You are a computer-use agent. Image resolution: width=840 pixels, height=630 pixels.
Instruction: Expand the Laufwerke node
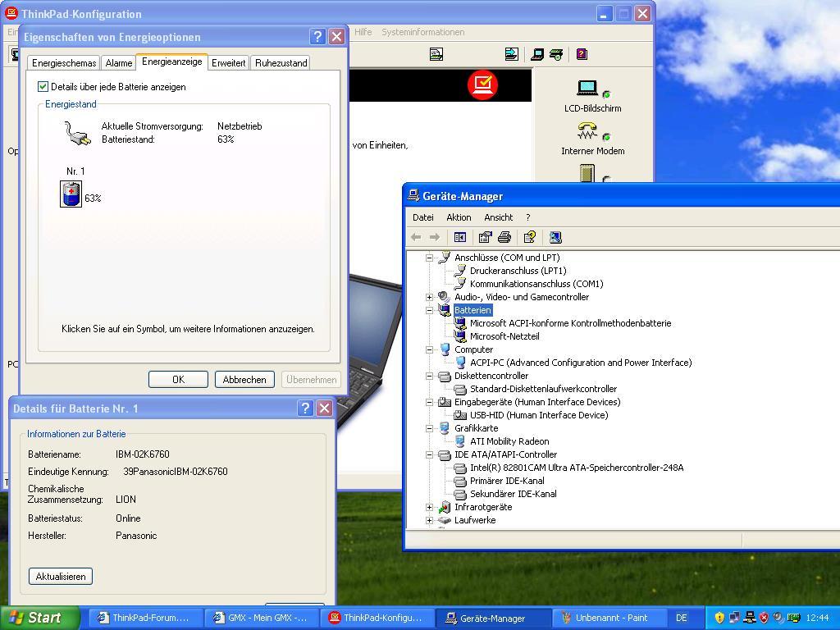pyautogui.click(x=429, y=520)
